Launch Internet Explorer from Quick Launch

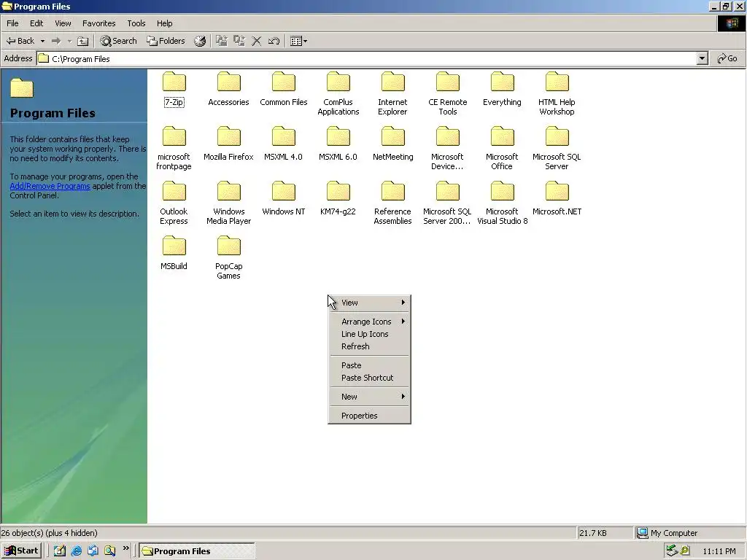click(x=76, y=551)
